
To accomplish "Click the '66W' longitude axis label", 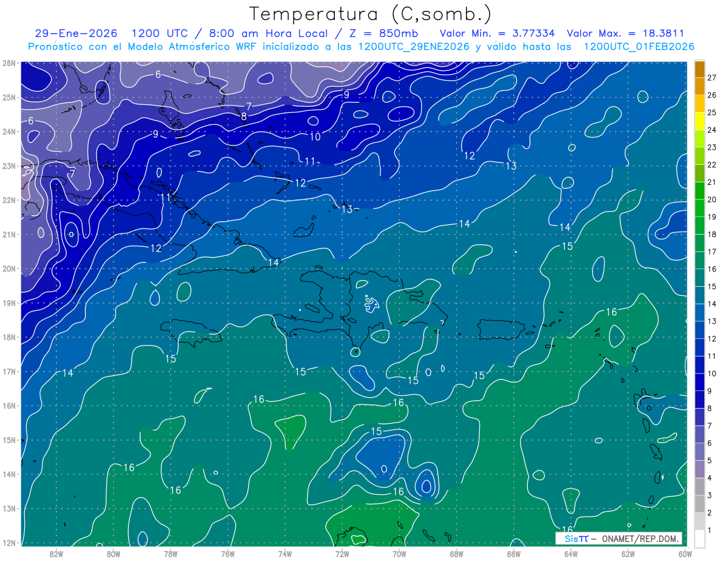I will click(x=513, y=554).
